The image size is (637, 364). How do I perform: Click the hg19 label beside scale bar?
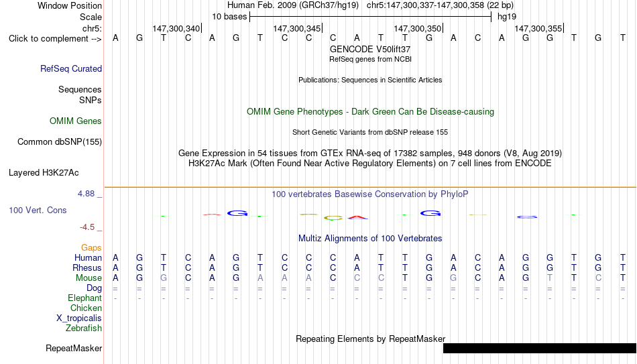click(x=507, y=17)
